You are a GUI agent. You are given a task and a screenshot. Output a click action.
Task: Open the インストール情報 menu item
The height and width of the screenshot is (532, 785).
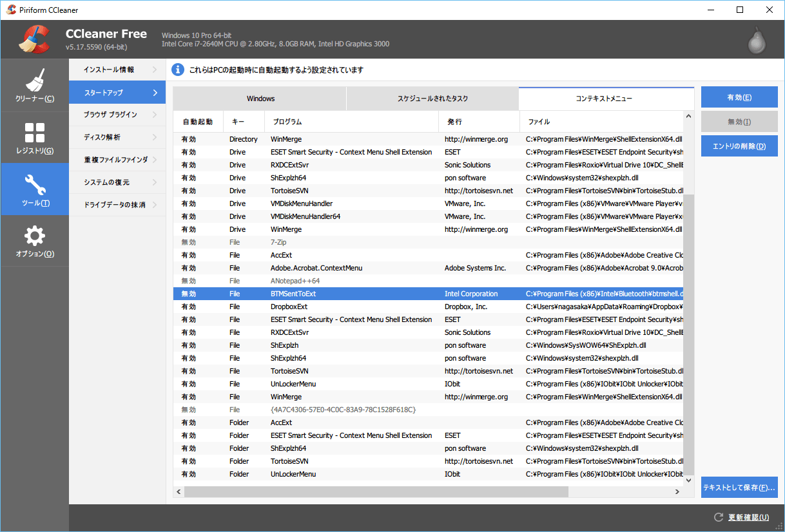tap(117, 70)
